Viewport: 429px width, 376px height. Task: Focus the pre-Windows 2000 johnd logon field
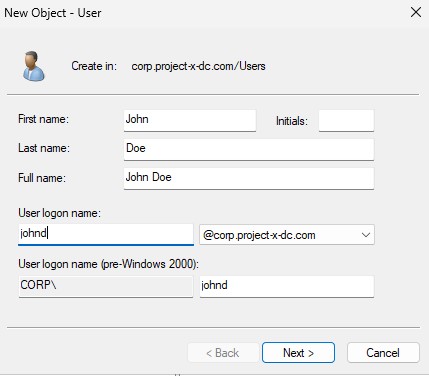287,286
